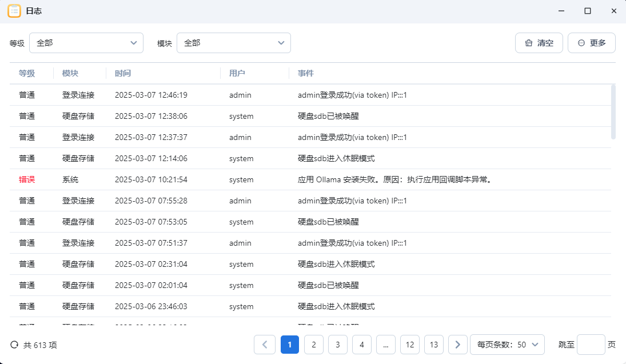Select timestamp 2025-03-07 12:14:06
The width and height of the screenshot is (626, 364).
pos(151,158)
